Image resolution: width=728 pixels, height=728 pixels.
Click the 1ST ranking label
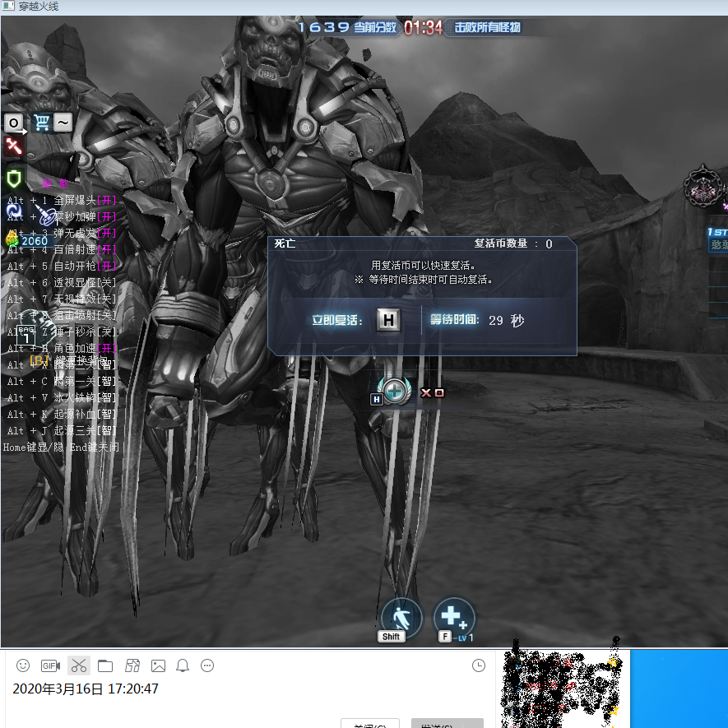coord(717,232)
